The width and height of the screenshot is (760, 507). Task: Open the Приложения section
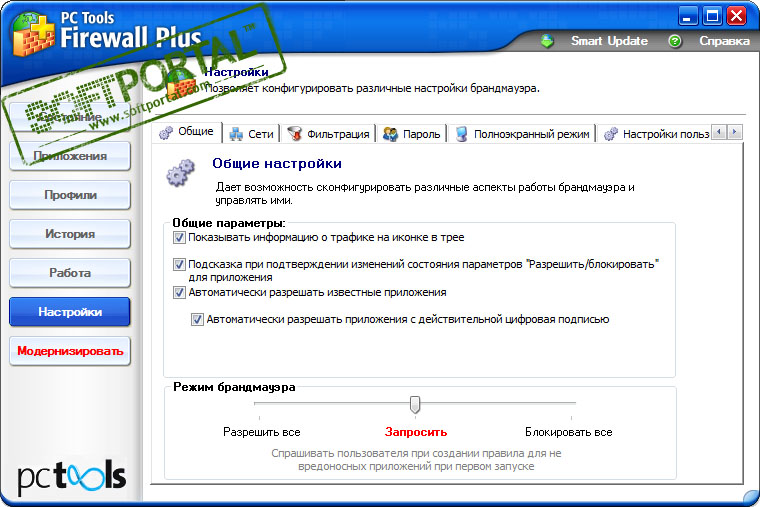click(x=70, y=156)
